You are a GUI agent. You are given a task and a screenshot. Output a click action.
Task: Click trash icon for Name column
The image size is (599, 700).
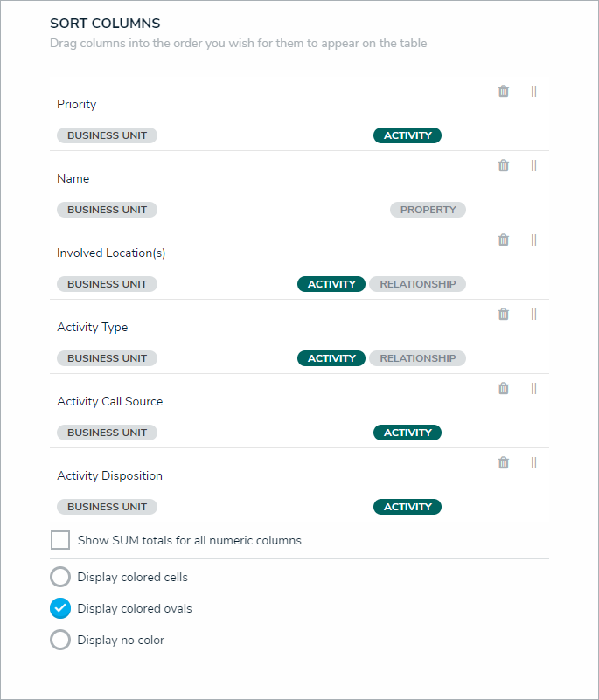[504, 165]
